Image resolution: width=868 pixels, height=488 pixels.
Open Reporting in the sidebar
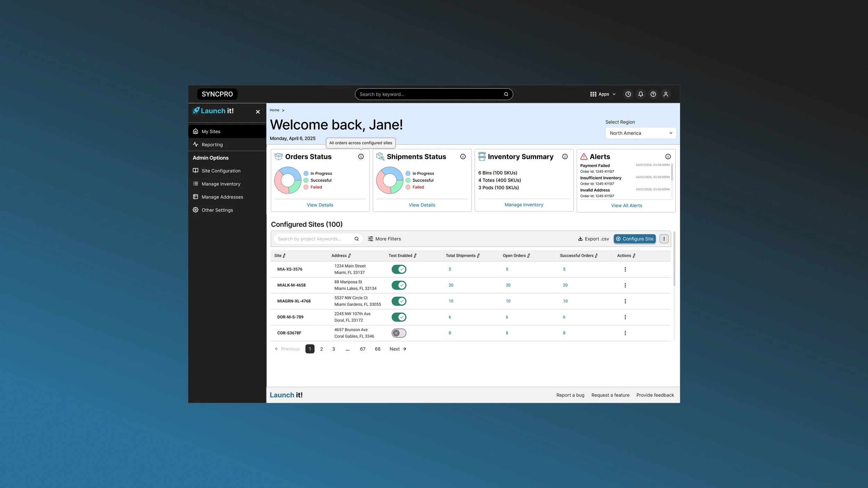click(212, 145)
